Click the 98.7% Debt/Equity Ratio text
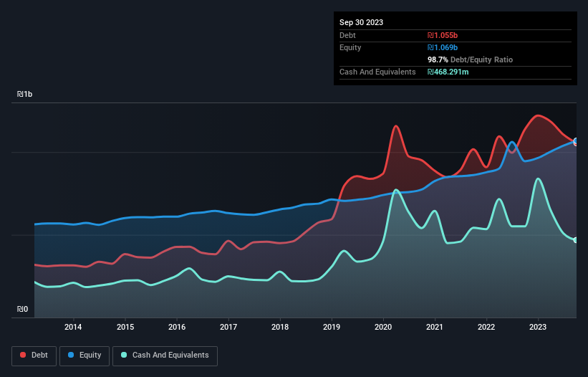 click(x=470, y=59)
